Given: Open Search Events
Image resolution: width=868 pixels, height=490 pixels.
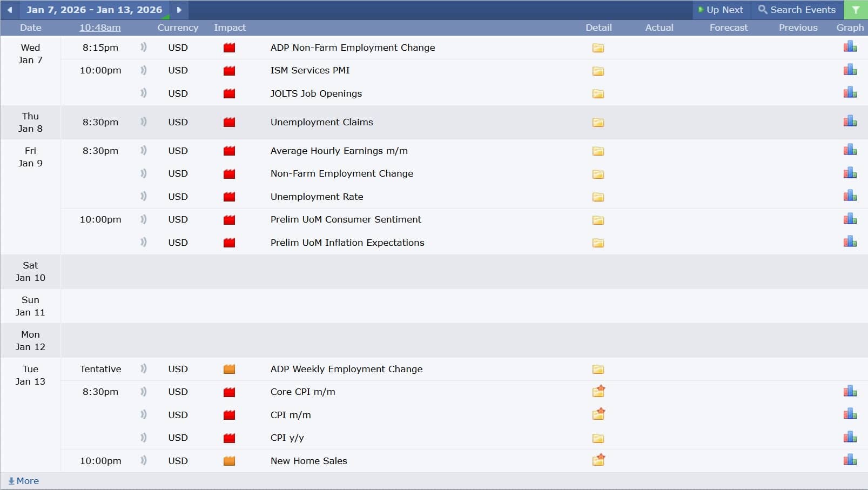Looking at the screenshot, I should pos(797,10).
